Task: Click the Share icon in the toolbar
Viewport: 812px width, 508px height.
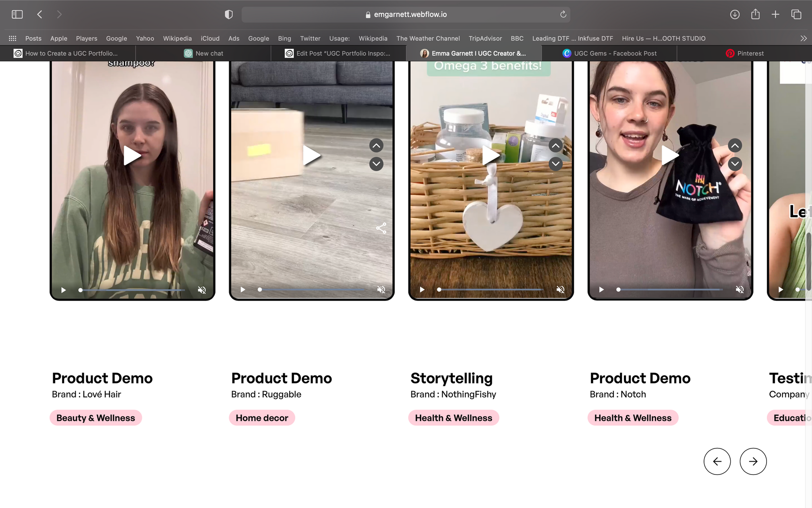Action: point(755,15)
